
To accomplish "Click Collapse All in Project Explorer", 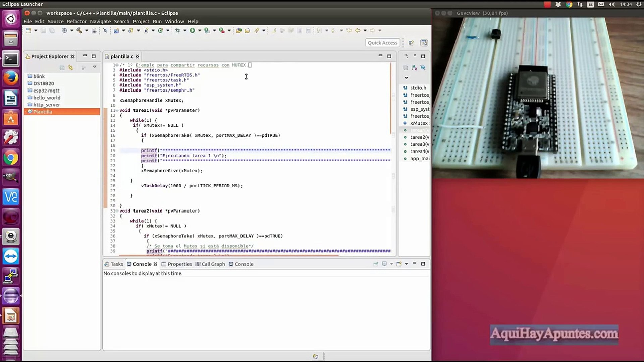I will tap(62, 68).
